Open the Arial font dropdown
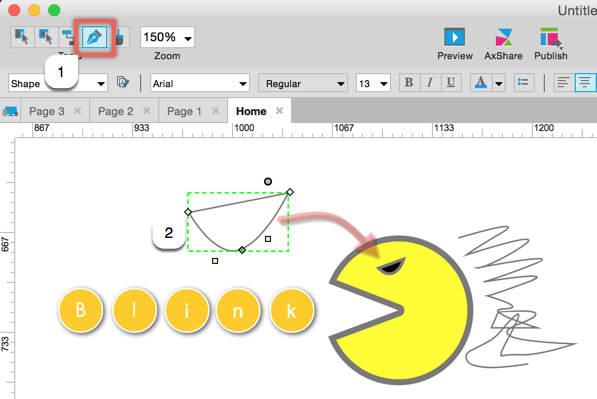Image resolution: width=597 pixels, height=399 pixels. click(200, 83)
